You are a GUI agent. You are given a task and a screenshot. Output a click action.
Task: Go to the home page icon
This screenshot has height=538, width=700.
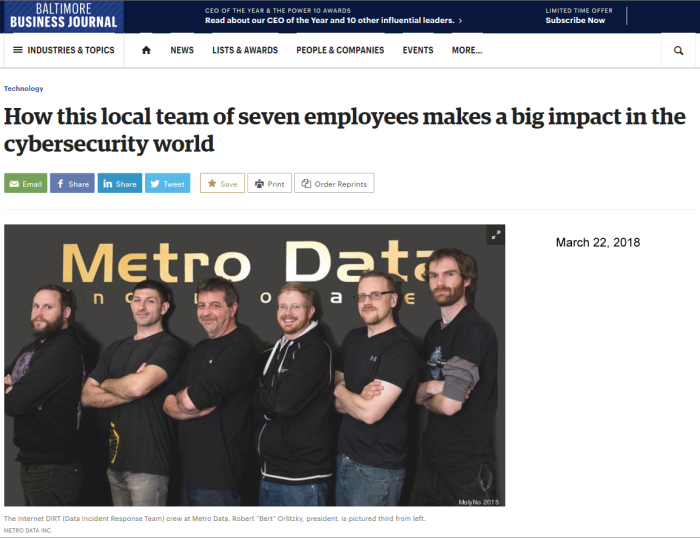pos(146,50)
